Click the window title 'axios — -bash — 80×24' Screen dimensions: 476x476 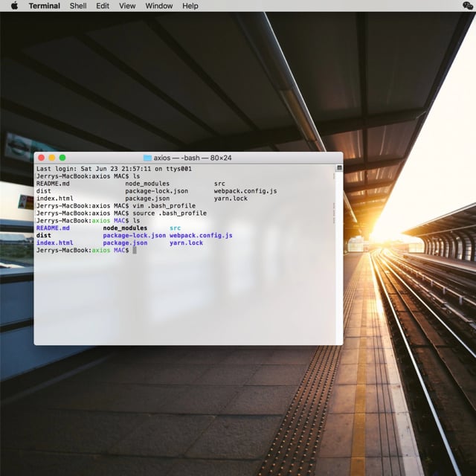click(x=193, y=158)
